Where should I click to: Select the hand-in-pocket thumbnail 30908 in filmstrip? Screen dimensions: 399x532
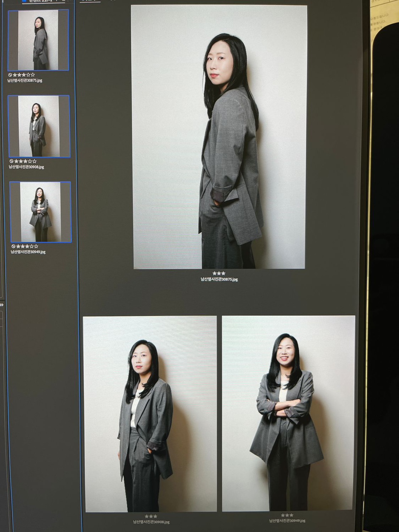[x=39, y=126]
